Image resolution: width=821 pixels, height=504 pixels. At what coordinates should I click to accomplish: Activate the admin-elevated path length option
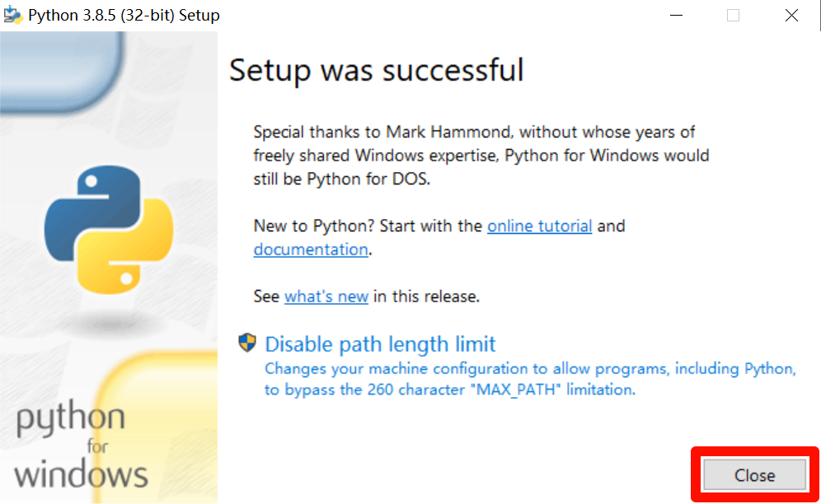point(380,343)
